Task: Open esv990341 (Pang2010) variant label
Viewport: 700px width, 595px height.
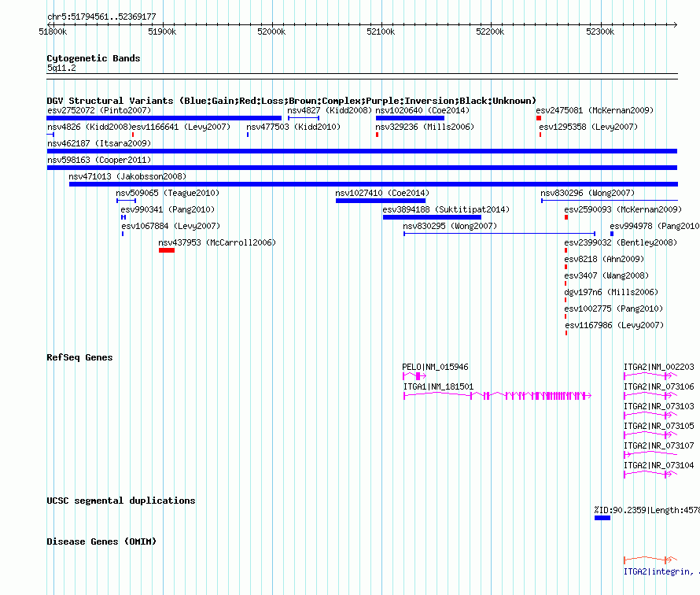Action: click(x=168, y=209)
